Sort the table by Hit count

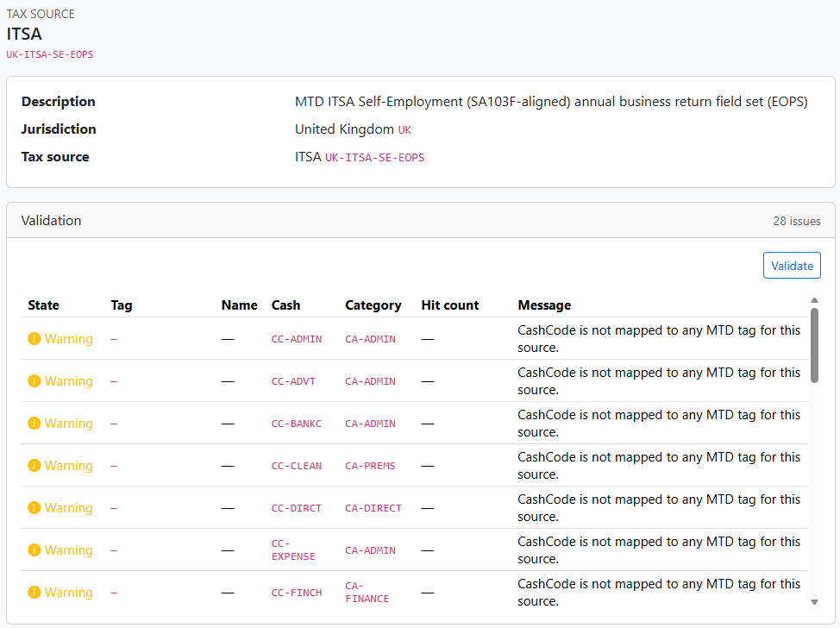point(449,305)
